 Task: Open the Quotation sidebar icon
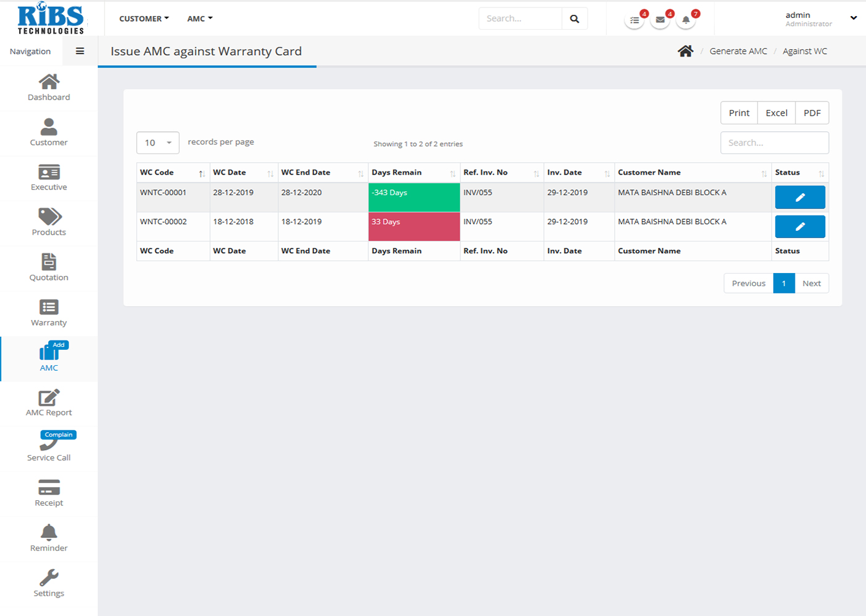(49, 262)
